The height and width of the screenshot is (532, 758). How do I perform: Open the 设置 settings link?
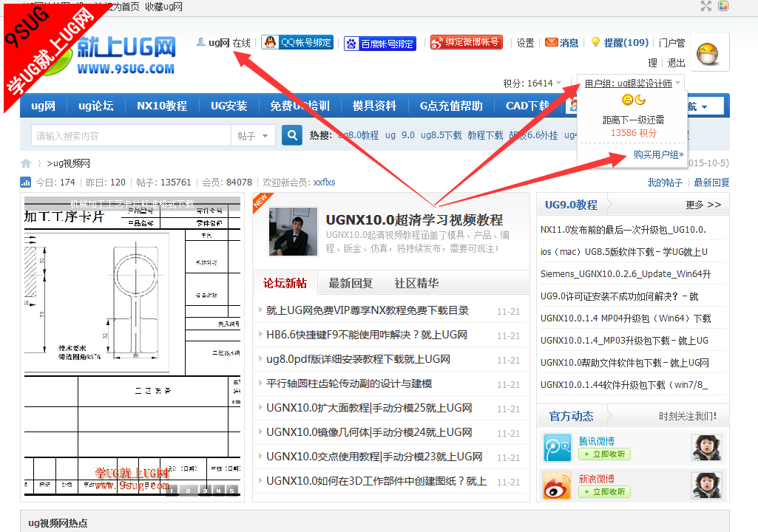click(525, 43)
